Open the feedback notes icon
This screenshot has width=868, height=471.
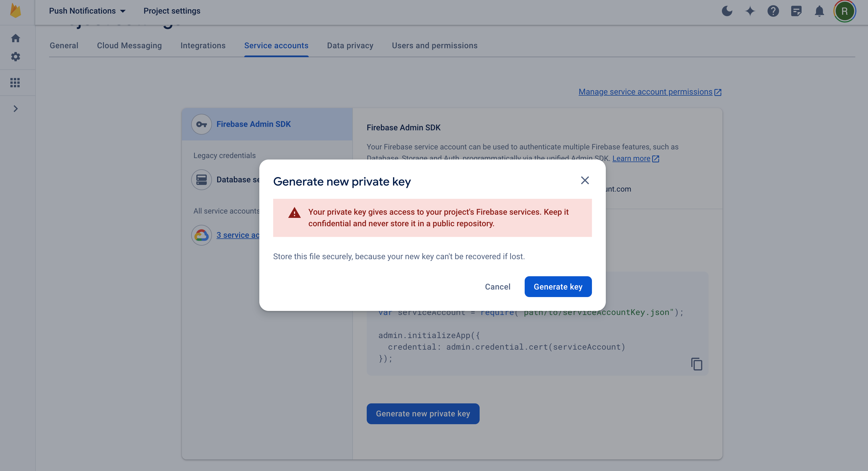click(796, 11)
